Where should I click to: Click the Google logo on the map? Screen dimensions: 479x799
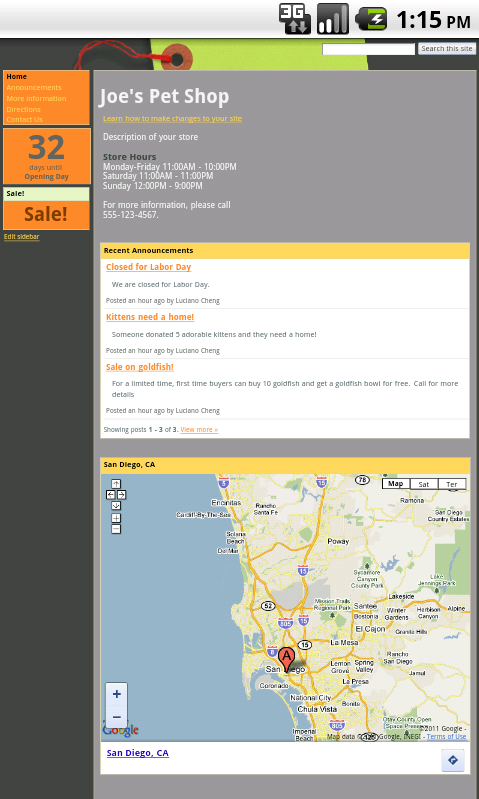pos(121,730)
